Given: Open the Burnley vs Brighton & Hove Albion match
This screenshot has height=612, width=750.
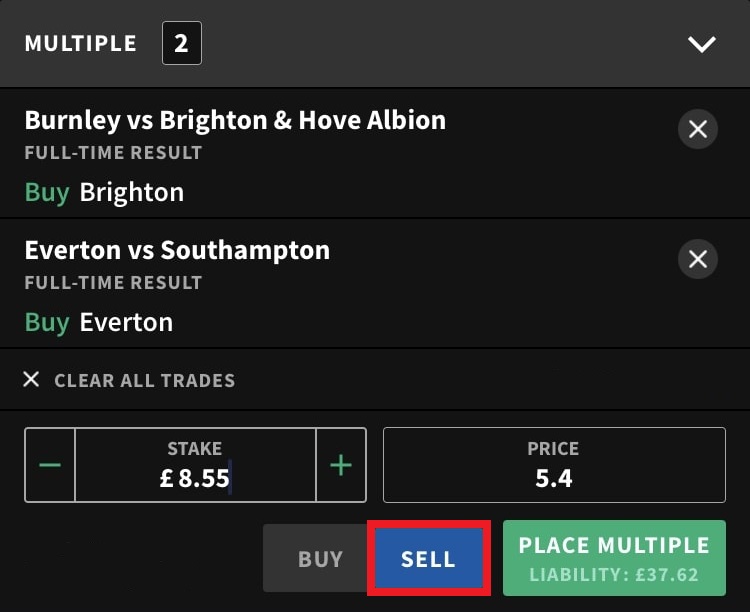Looking at the screenshot, I should 235,120.
